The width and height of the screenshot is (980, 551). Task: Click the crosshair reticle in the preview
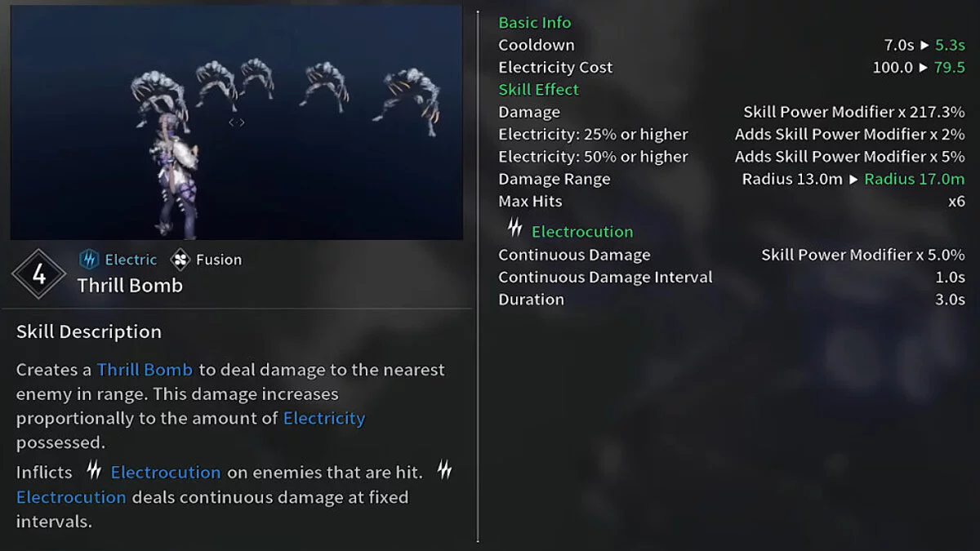(237, 122)
